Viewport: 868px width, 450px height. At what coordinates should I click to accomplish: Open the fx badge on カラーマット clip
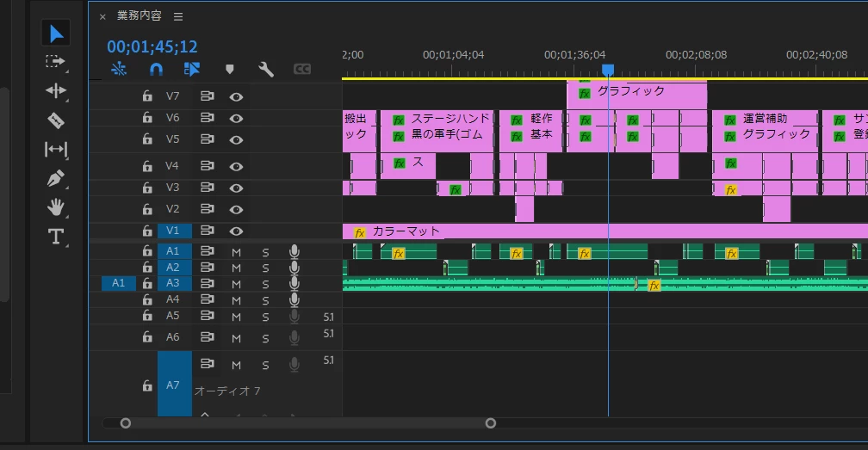360,232
